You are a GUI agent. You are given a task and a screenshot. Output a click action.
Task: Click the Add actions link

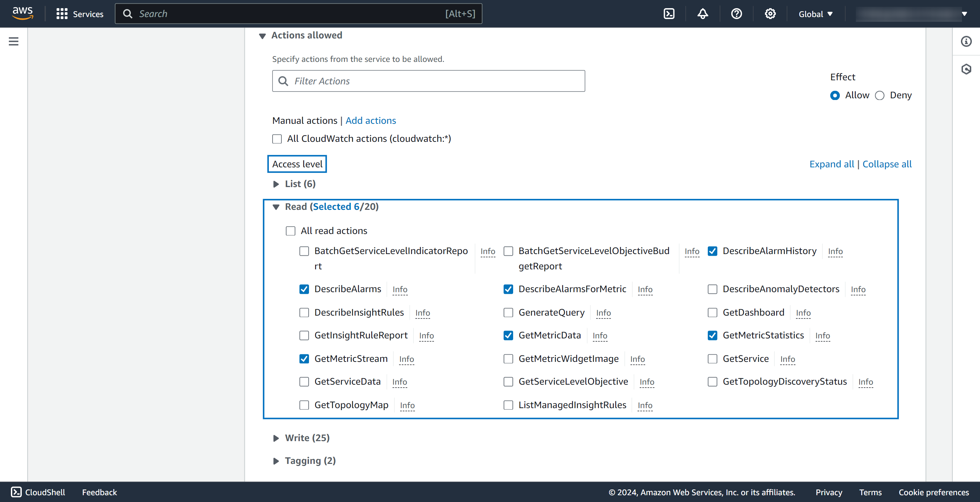370,120
